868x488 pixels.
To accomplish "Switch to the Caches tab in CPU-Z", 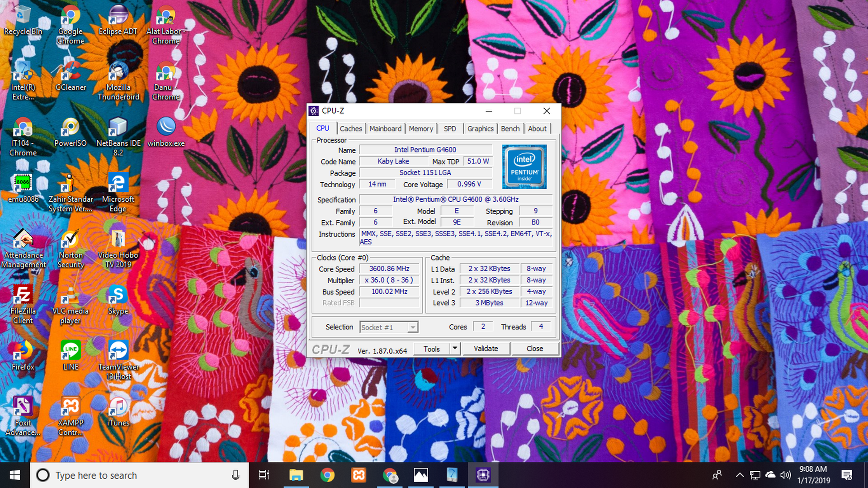I will pos(351,128).
